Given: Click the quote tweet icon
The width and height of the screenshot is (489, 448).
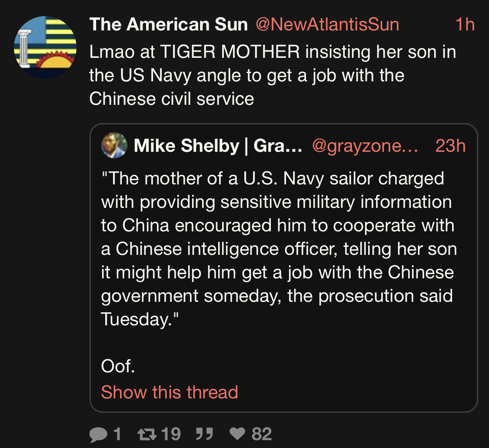Looking at the screenshot, I should (x=204, y=434).
